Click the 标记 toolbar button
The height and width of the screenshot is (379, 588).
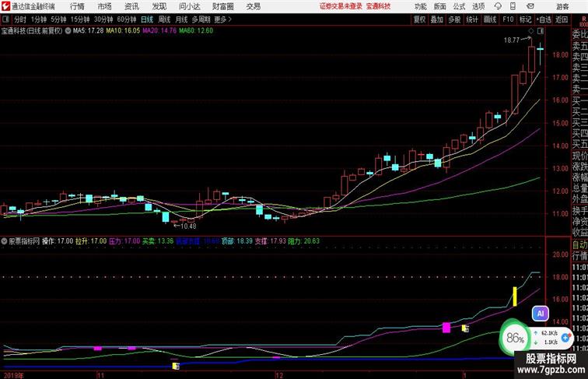coord(525,19)
